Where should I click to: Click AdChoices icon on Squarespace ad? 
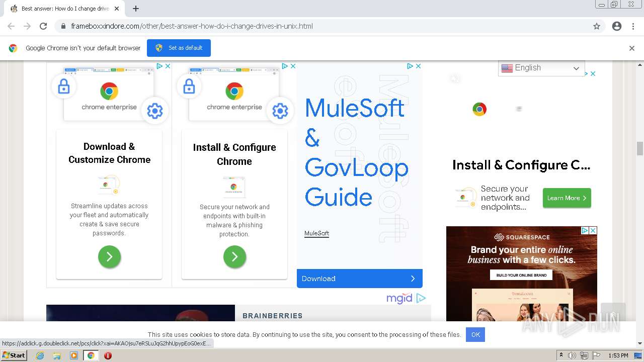coord(585,230)
